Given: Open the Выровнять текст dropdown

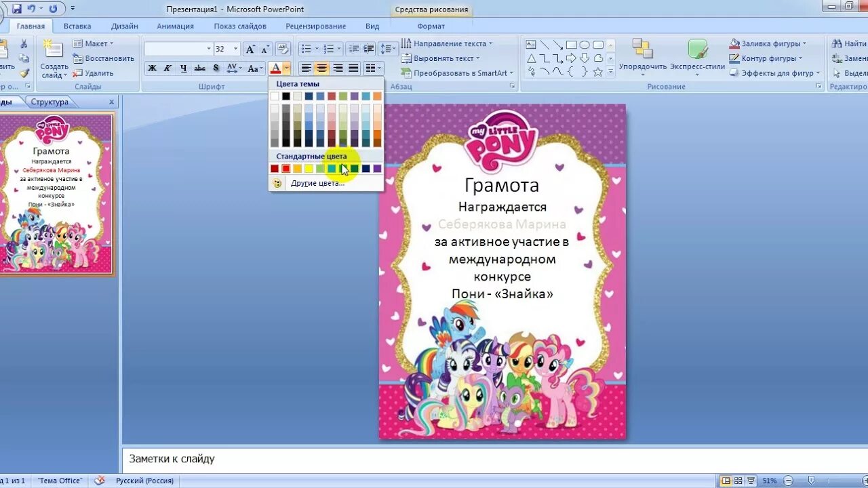Looking at the screenshot, I should [x=441, y=58].
